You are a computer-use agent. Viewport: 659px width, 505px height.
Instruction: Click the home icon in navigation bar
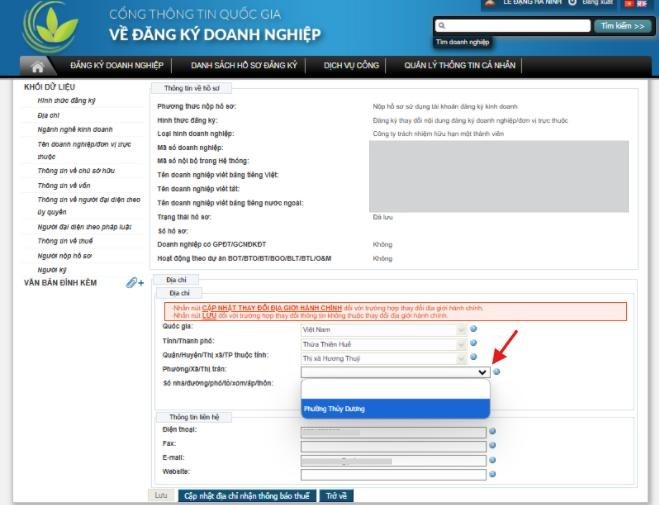click(x=37, y=66)
